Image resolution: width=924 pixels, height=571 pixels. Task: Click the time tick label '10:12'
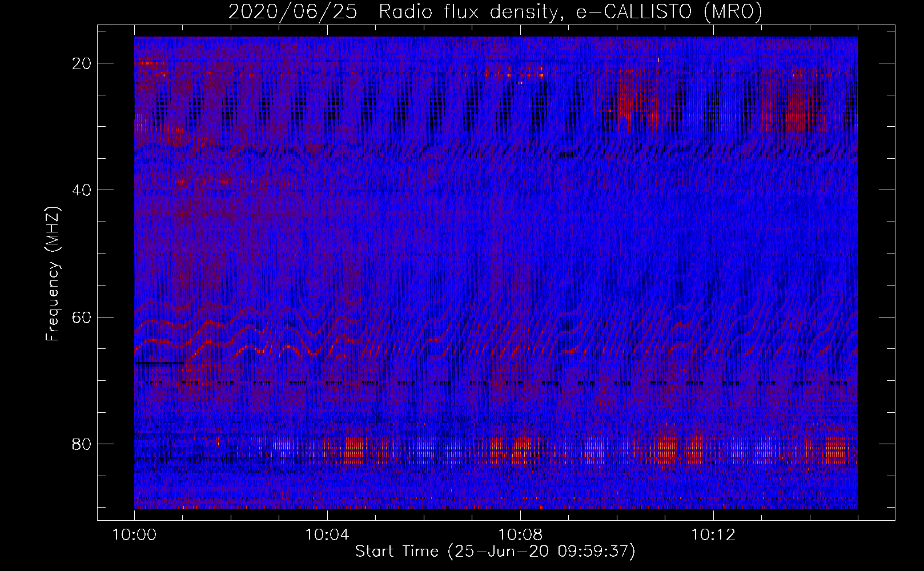pos(713,535)
